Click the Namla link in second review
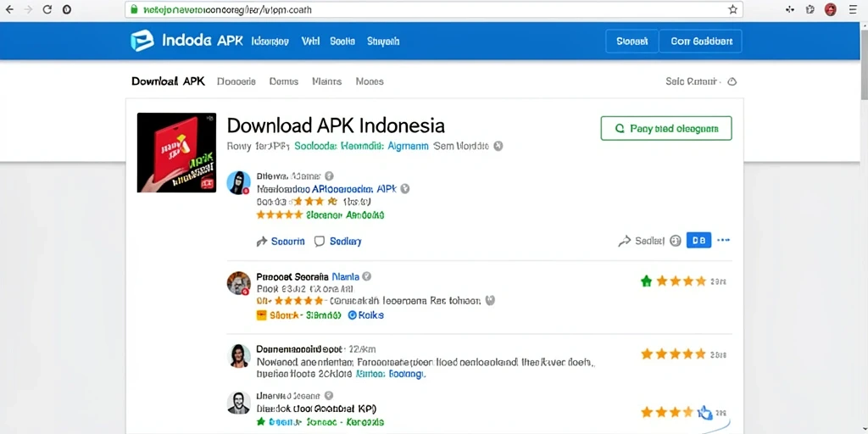This screenshot has width=868, height=434. (345, 276)
